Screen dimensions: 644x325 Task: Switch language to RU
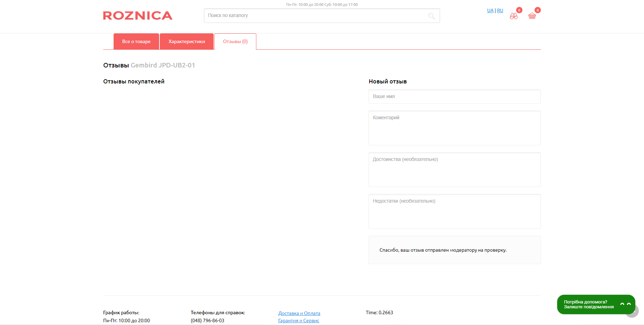(x=500, y=10)
